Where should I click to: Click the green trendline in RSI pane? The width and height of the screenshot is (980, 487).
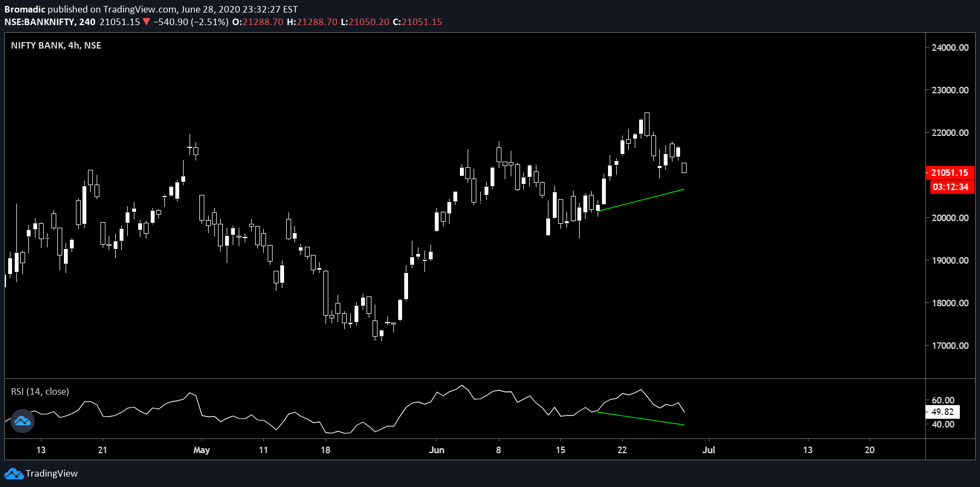[641, 418]
